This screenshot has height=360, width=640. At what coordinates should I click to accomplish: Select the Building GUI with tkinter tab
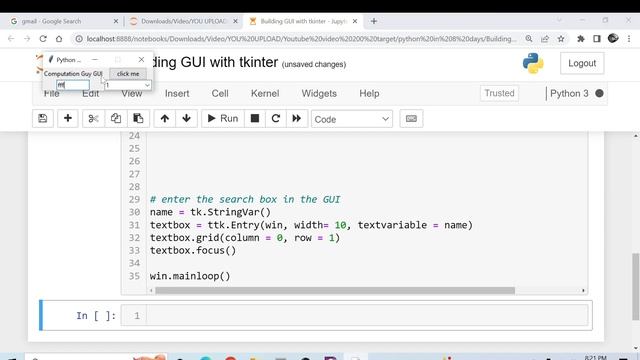click(x=304, y=21)
